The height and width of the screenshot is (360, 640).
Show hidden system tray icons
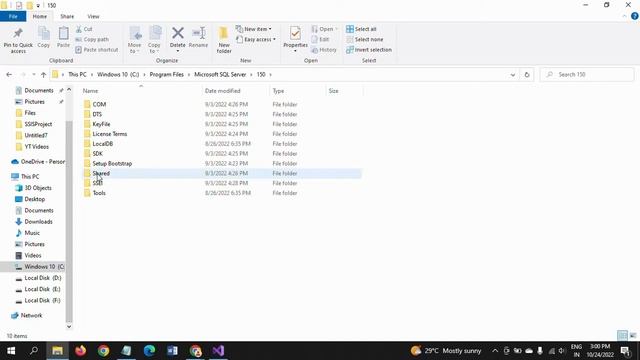coord(495,351)
